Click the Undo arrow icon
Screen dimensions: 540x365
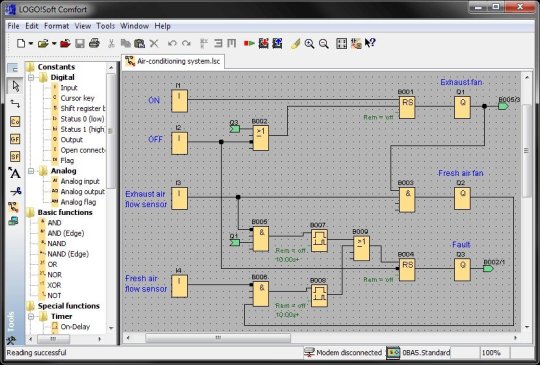pos(172,43)
